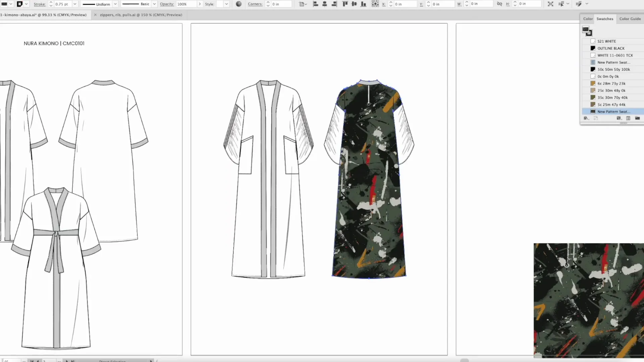Click the Opacity label link
The width and height of the screenshot is (644, 362).
pyautogui.click(x=167, y=4)
